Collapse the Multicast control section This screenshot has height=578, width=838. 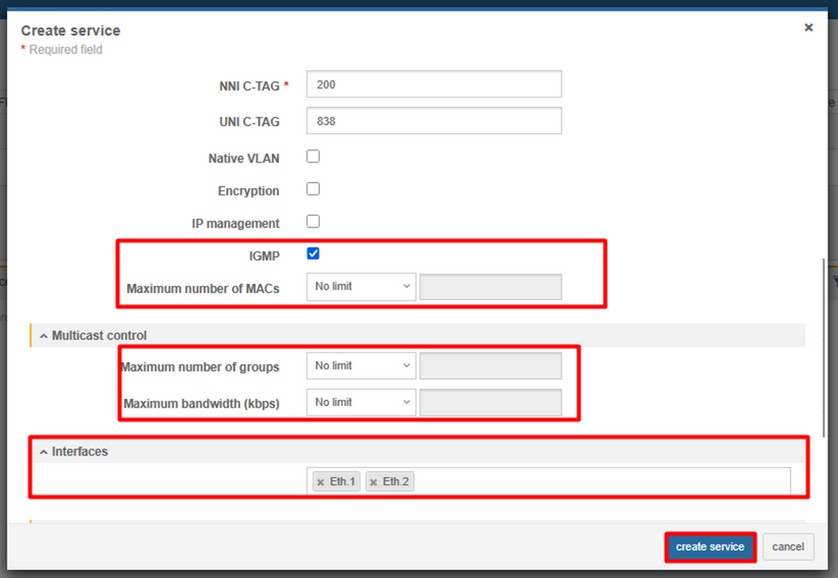tap(44, 336)
